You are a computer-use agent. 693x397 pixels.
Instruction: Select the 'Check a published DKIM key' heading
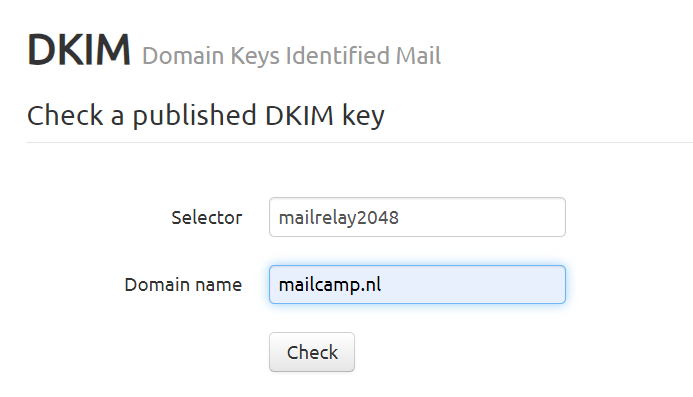point(206,116)
